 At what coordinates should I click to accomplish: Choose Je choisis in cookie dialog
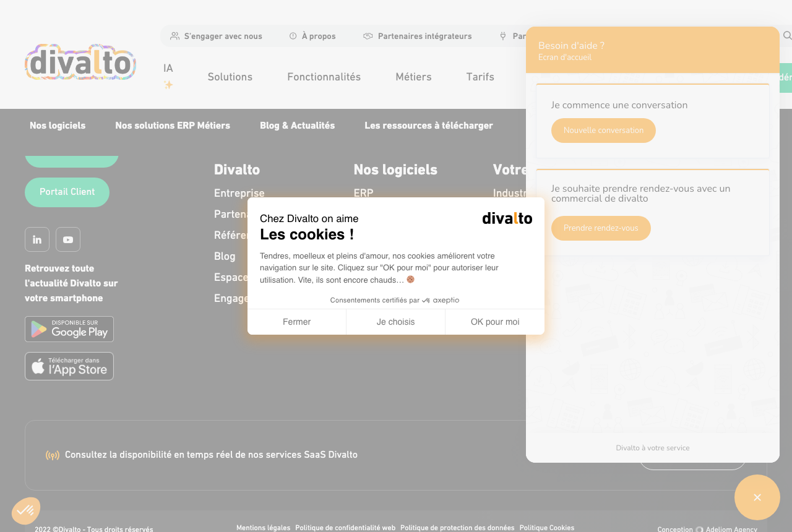[396, 322]
